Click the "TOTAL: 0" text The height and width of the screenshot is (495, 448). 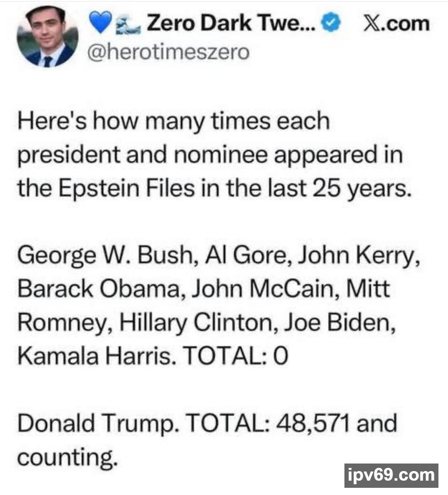coord(235,356)
